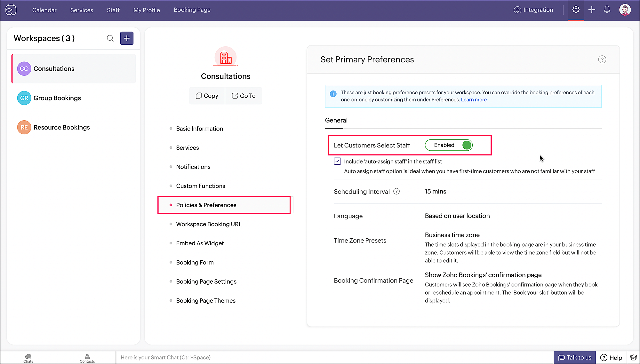Click the Scheduling Interval info icon

396,191
